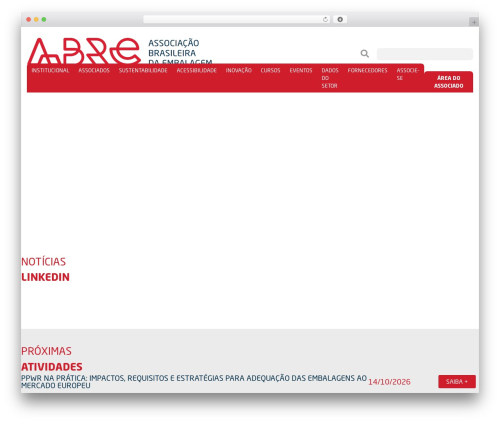
Task: Click the browser address bar
Action: 237,19
